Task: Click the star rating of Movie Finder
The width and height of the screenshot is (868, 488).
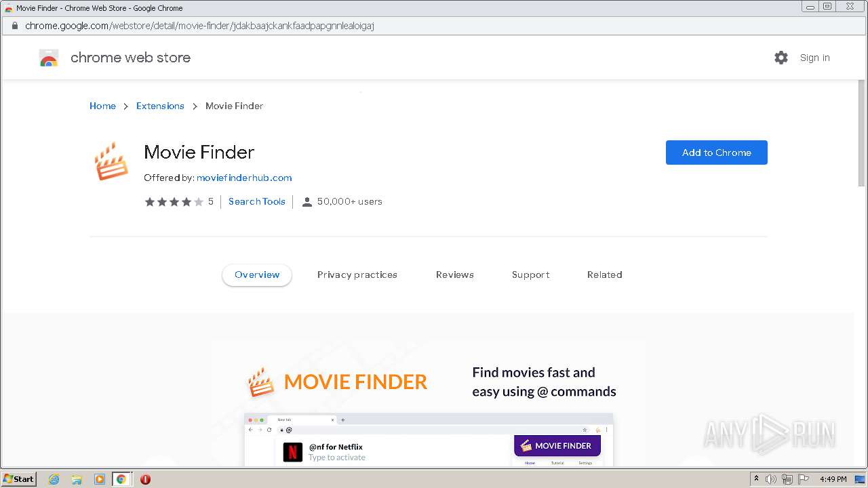Action: (x=174, y=202)
